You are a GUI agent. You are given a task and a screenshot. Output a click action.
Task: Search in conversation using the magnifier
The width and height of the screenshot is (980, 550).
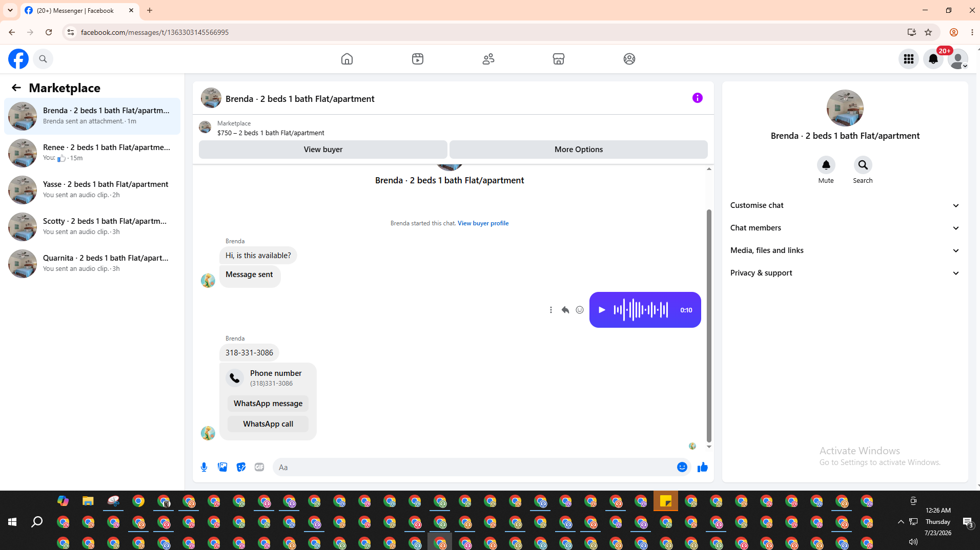click(863, 165)
